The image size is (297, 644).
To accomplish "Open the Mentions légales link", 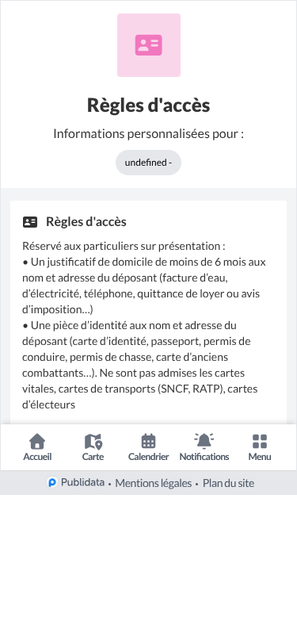I will pos(154,484).
